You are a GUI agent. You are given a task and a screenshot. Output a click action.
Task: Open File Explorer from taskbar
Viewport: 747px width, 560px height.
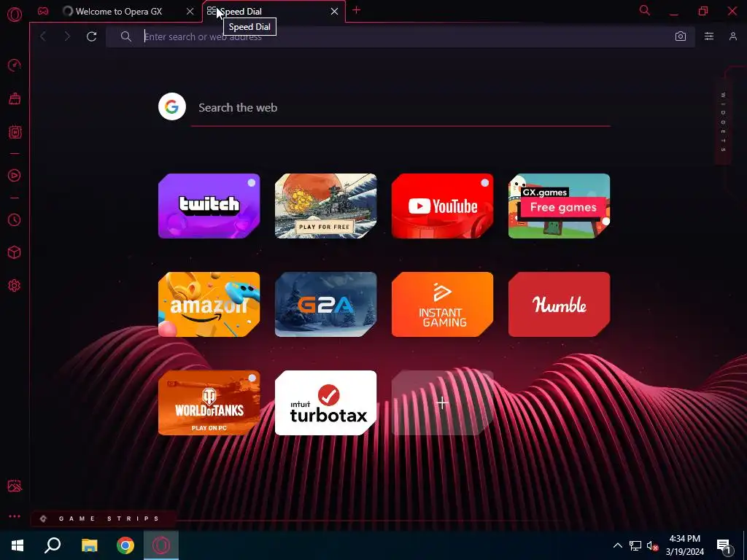tap(89, 545)
